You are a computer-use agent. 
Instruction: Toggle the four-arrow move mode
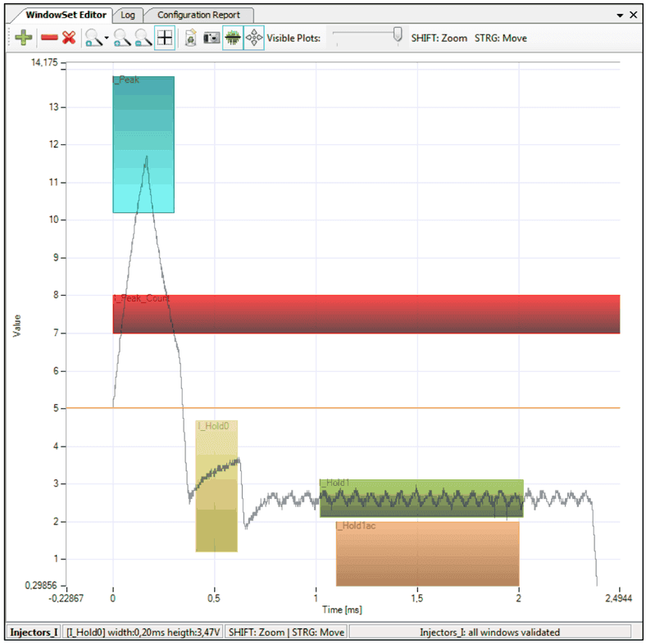pos(254,38)
